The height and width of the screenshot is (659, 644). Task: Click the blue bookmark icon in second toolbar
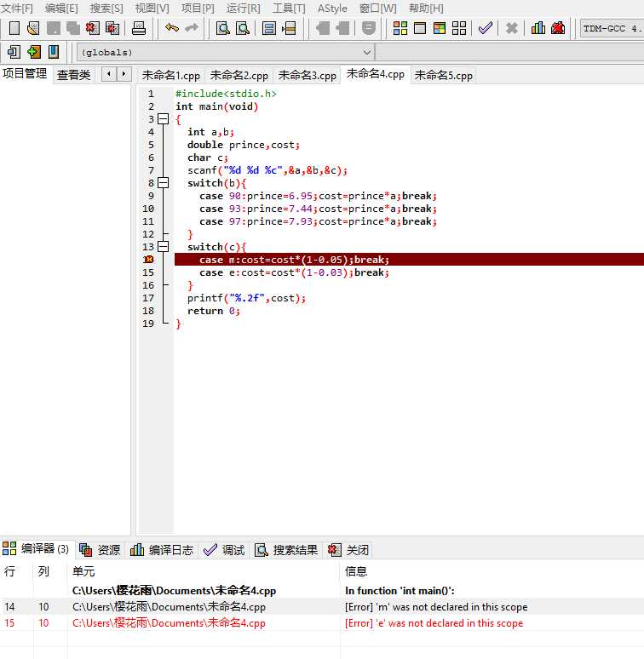[54, 52]
